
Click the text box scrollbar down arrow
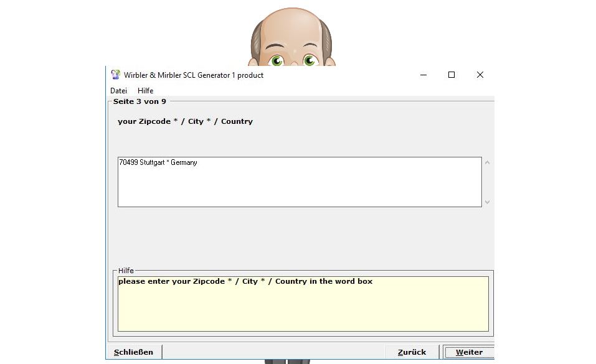point(487,202)
